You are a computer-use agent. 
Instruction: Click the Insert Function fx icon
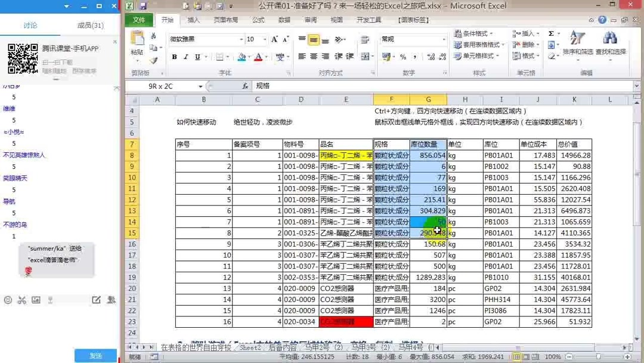(245, 85)
